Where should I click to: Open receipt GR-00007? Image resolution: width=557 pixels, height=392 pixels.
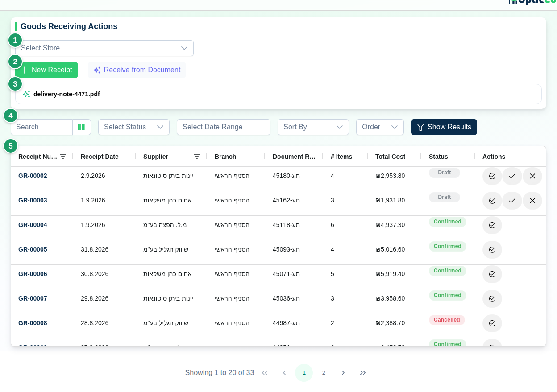(33, 298)
